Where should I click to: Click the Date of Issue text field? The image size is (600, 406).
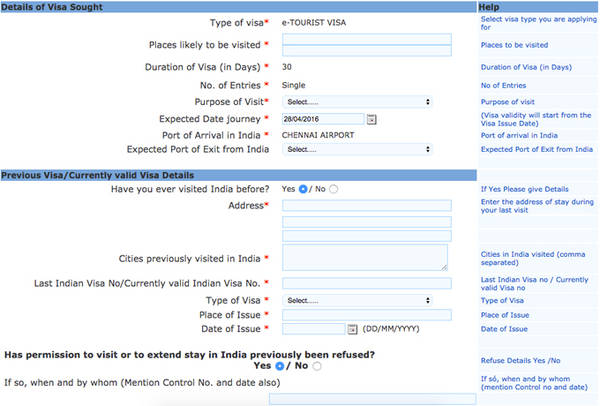pyautogui.click(x=314, y=329)
